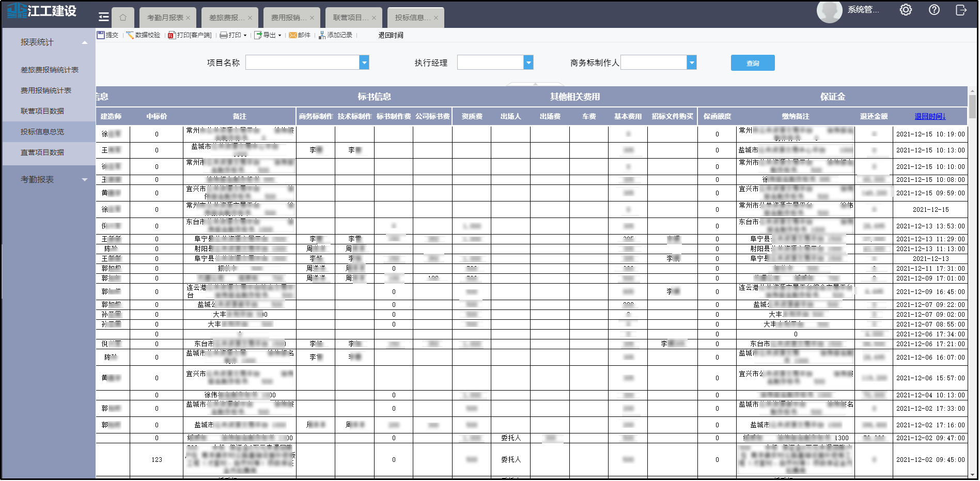The width and height of the screenshot is (980, 481).
Task: Close the 投标信息 tab
Action: point(436,18)
